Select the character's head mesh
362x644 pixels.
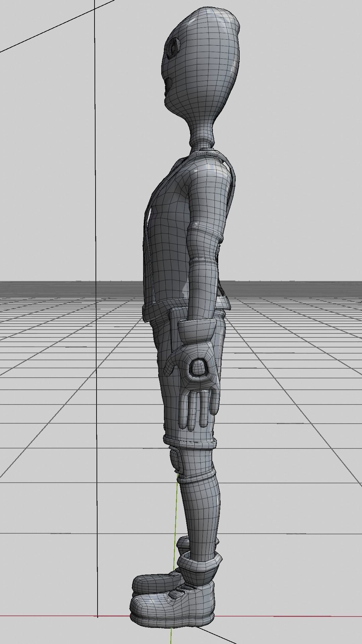pyautogui.click(x=201, y=64)
